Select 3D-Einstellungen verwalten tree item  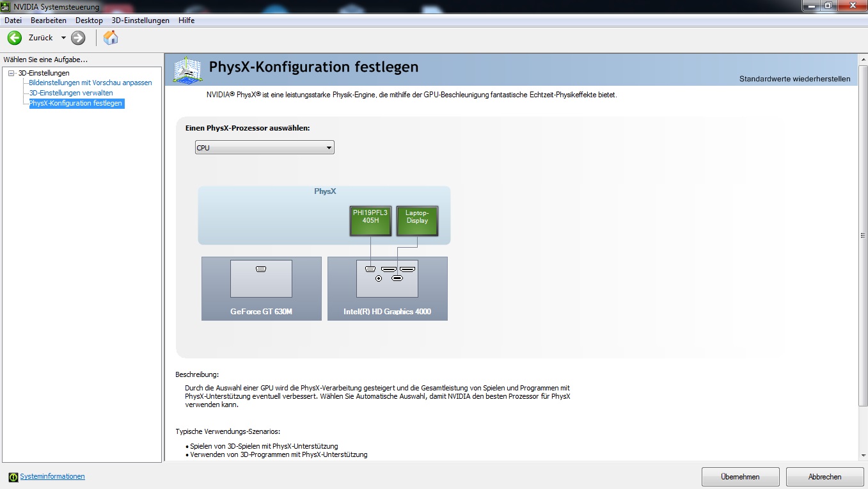tap(71, 93)
